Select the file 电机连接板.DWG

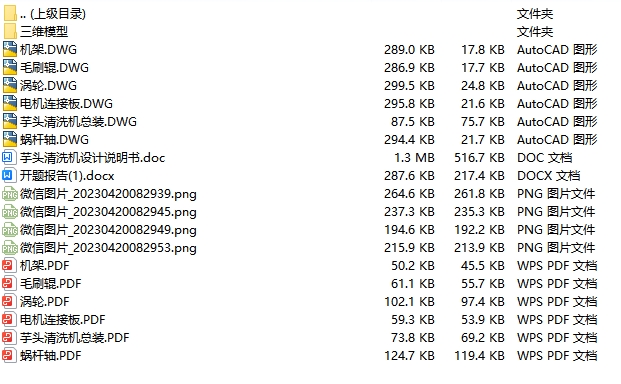point(66,104)
